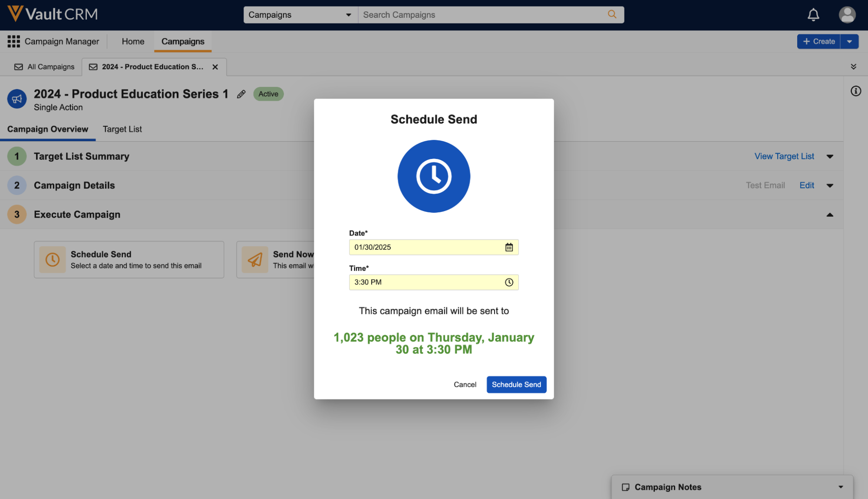The height and width of the screenshot is (499, 868).
Task: Close the 2024 - Product Education tab
Action: point(215,67)
